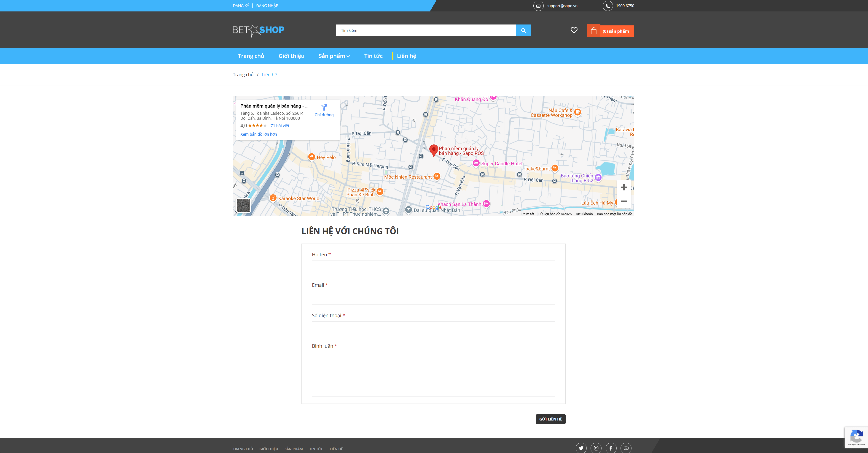This screenshot has height=453, width=868.
Task: Open the Tin tức menu item
Action: pyautogui.click(x=373, y=56)
